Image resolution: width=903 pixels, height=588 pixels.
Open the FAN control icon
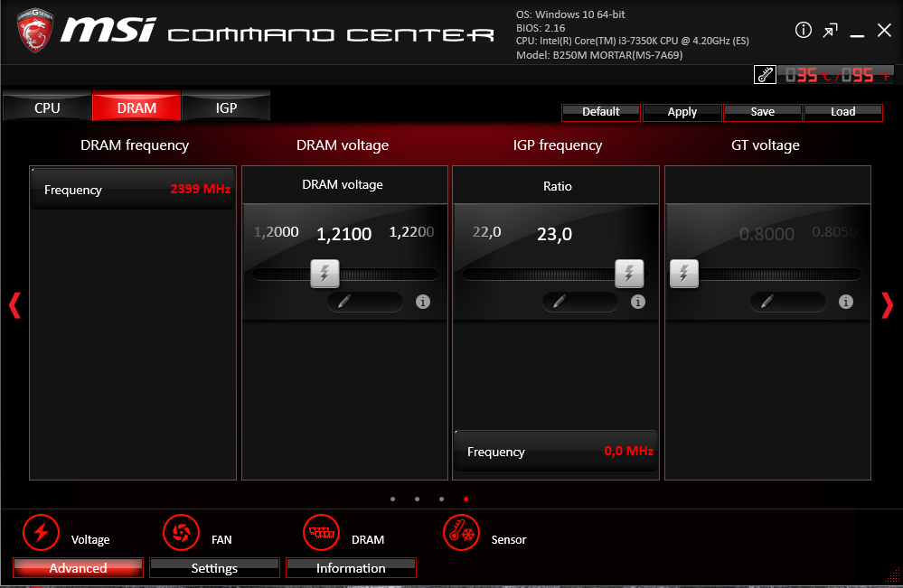coord(181,532)
